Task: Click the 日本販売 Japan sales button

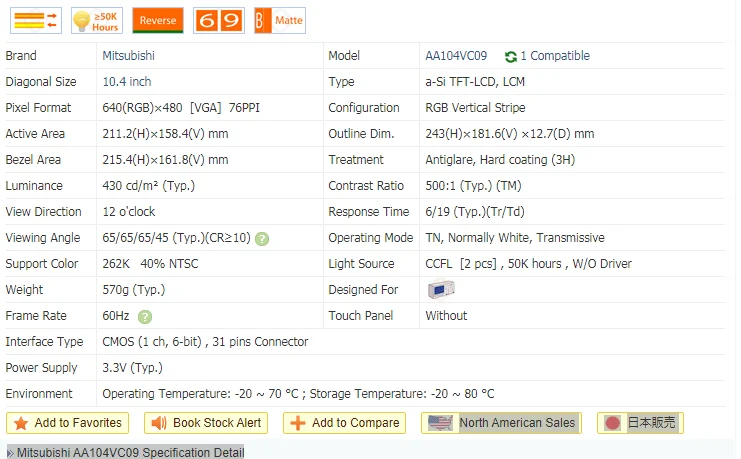Action: [640, 423]
